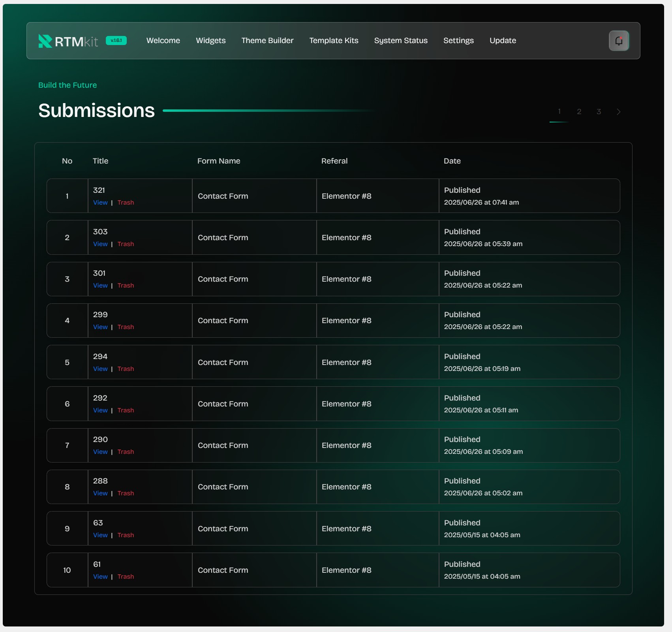Open the Settings menu item
Screen dimensions: 672x632
click(x=458, y=41)
